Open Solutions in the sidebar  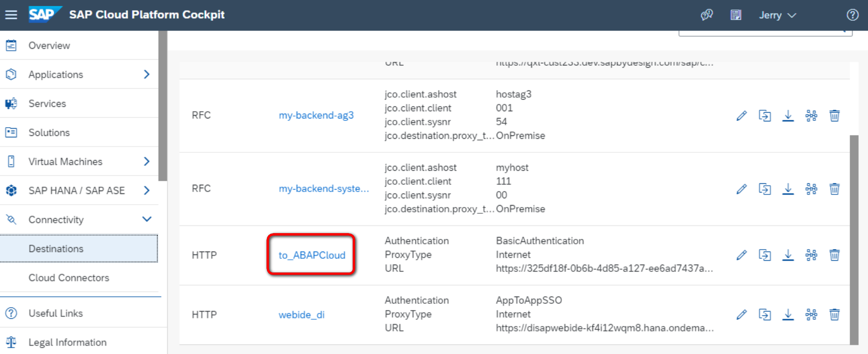(79, 133)
